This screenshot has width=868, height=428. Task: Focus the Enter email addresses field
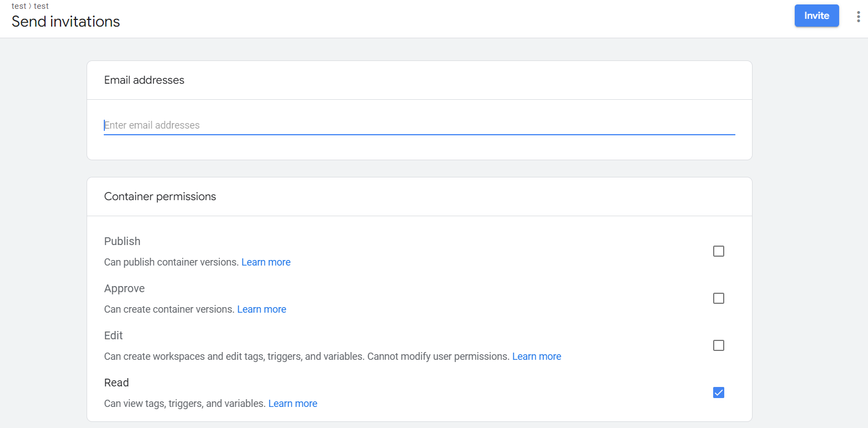419,125
